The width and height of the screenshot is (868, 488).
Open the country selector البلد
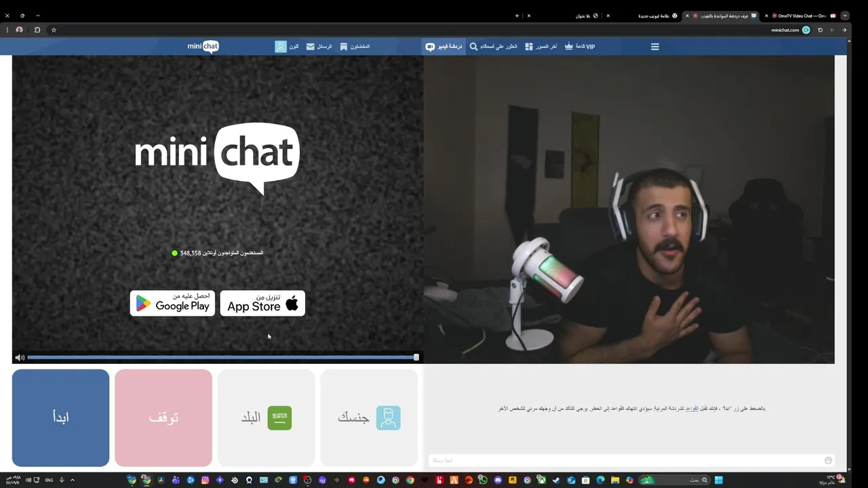point(267,418)
